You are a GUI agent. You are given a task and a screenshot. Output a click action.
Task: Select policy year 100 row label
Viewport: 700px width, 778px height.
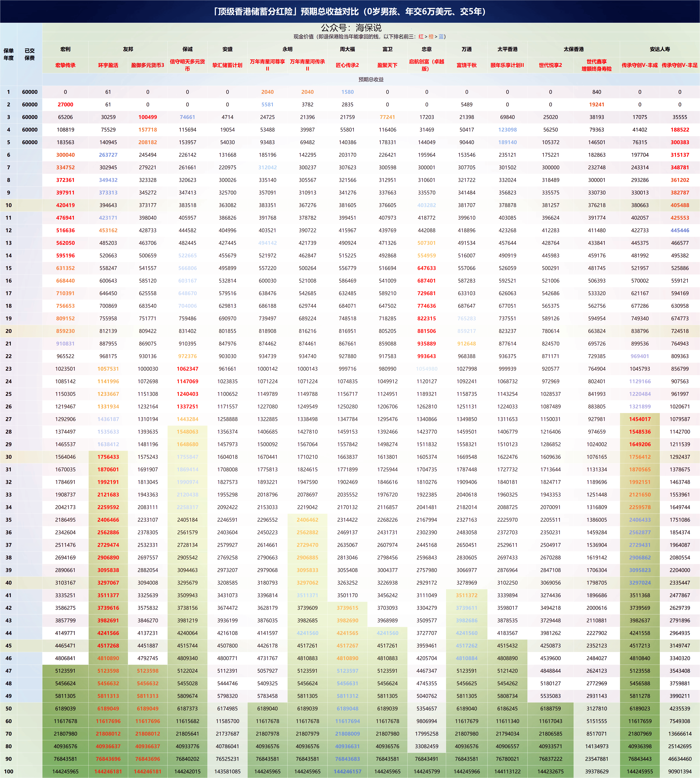coord(8,771)
